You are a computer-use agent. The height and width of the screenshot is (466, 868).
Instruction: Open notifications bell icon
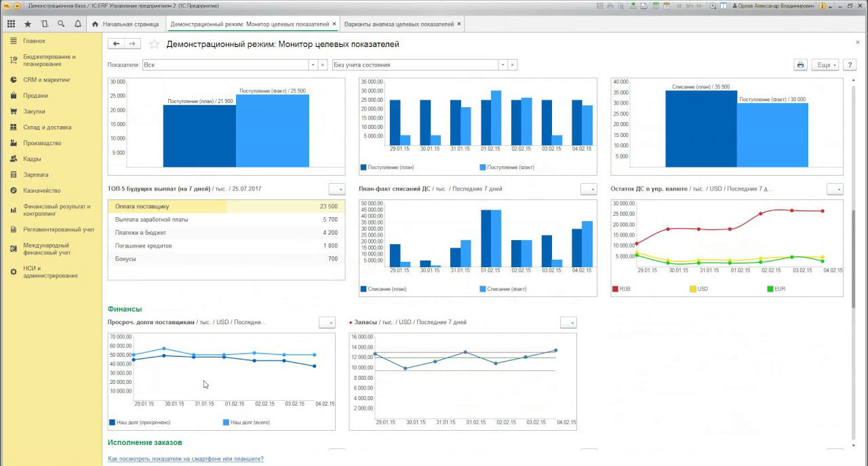click(78, 24)
